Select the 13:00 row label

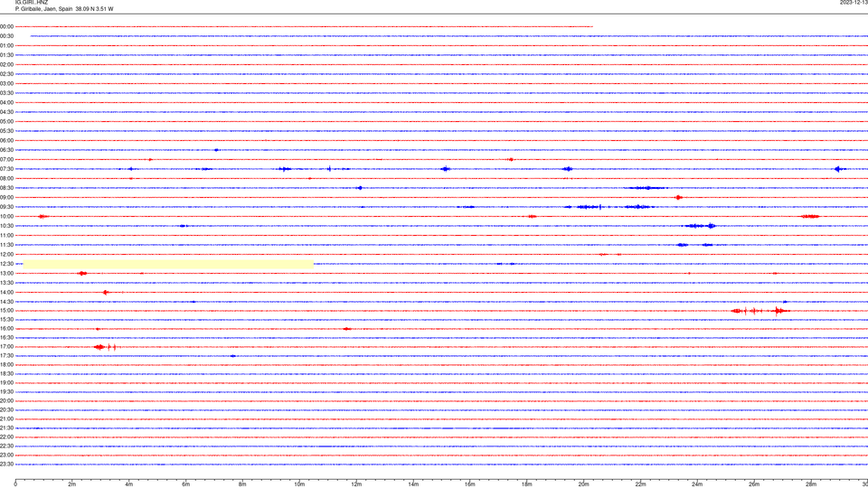(6, 273)
